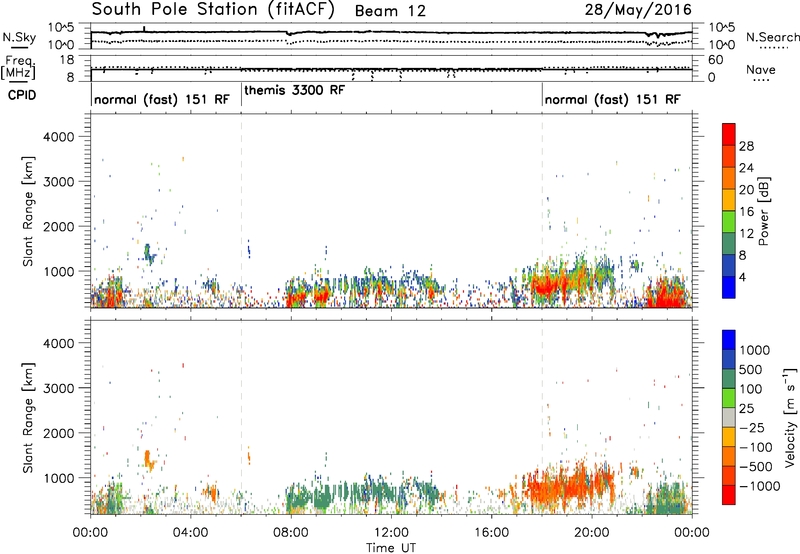Click the 60 tick on Nave axis
This screenshot has height=554, width=800.
tap(715, 60)
